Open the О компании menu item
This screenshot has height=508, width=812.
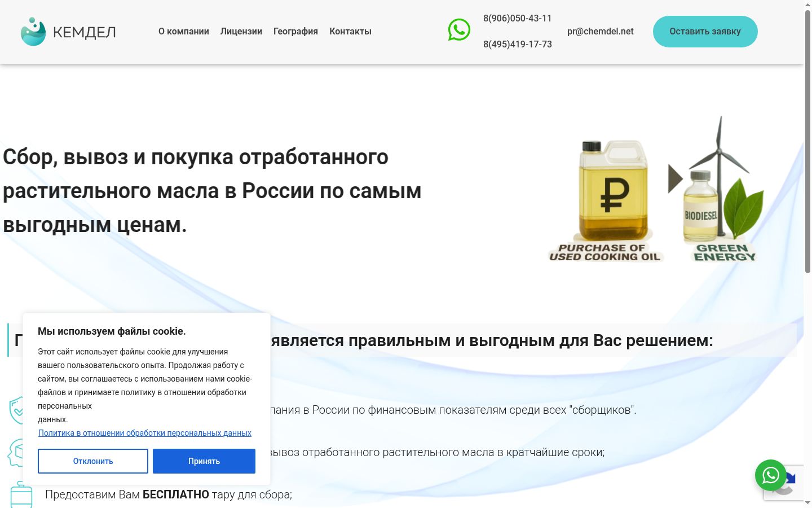[184, 32]
